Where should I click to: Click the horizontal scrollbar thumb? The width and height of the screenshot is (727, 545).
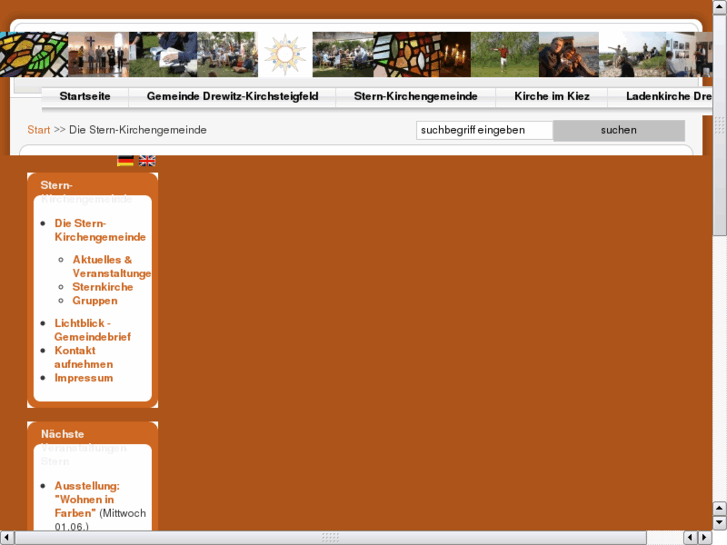point(331,538)
